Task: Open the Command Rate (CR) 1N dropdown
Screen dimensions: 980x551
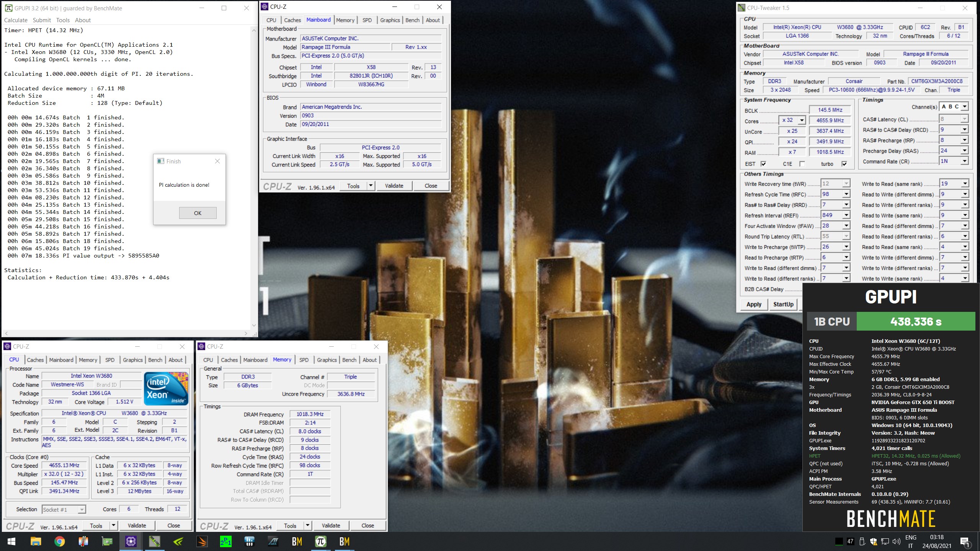Action: point(965,161)
